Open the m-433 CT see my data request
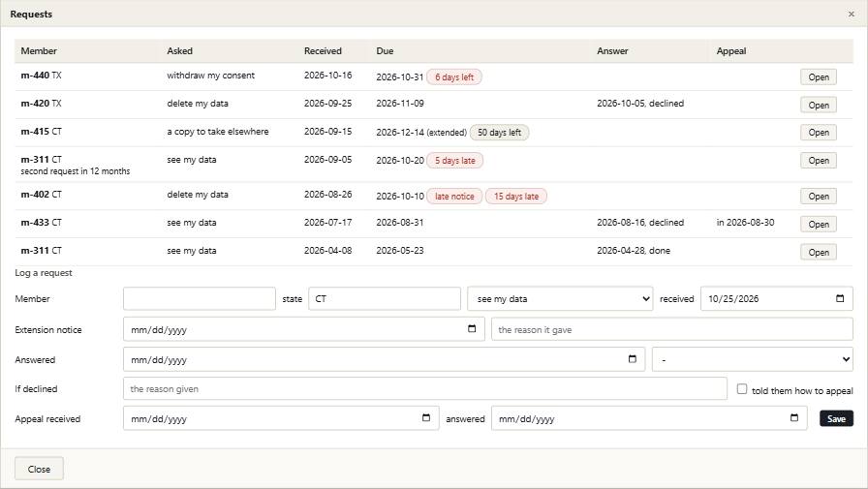868x489 pixels. pyautogui.click(x=819, y=225)
